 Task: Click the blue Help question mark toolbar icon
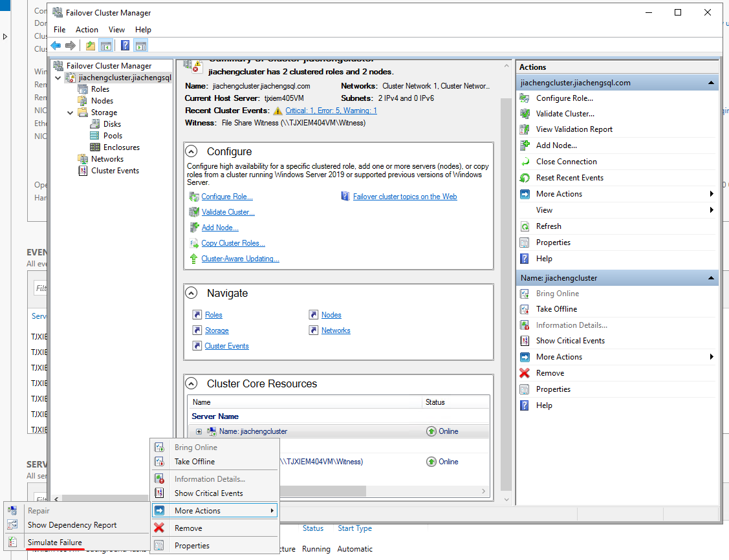coord(125,45)
